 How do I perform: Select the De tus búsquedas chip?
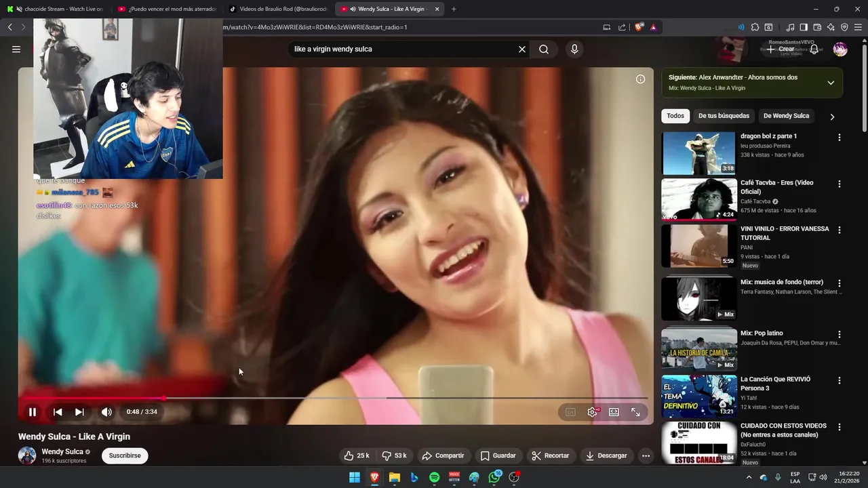tap(724, 116)
